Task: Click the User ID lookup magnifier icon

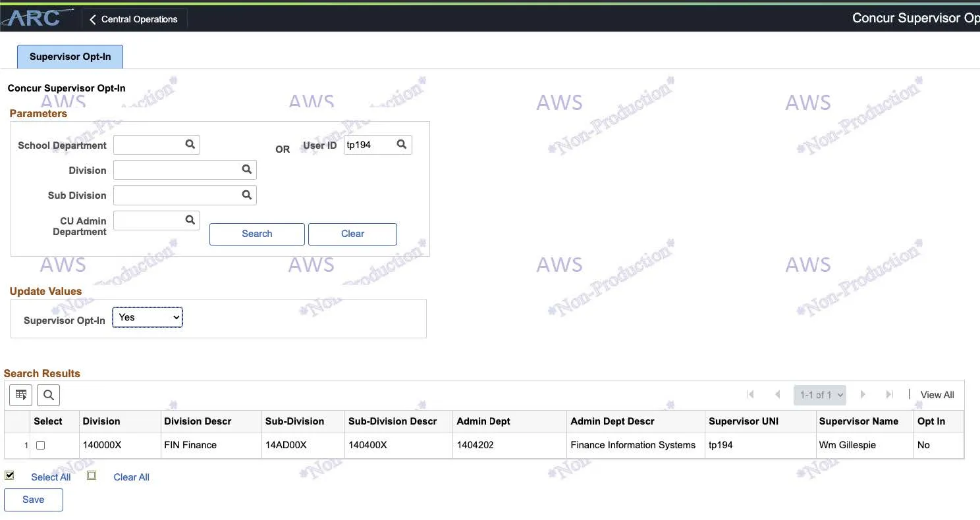Action: point(402,144)
